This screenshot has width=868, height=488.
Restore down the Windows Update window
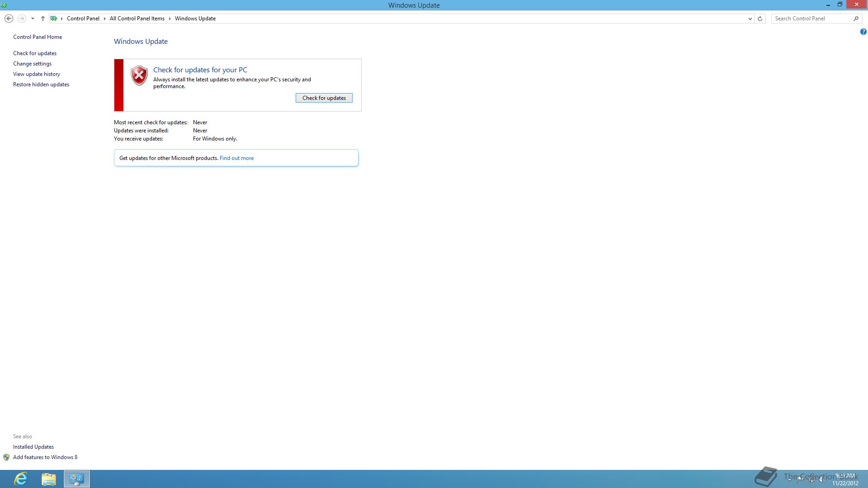point(840,5)
